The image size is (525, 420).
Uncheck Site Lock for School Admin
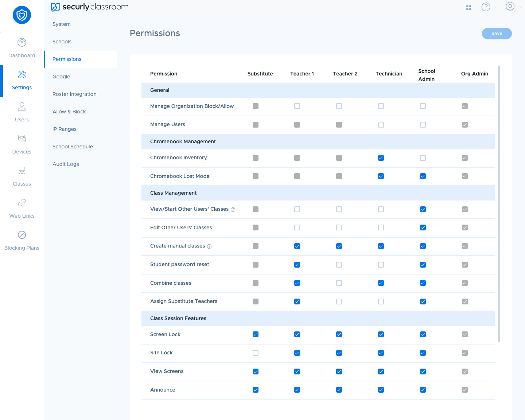(423, 353)
